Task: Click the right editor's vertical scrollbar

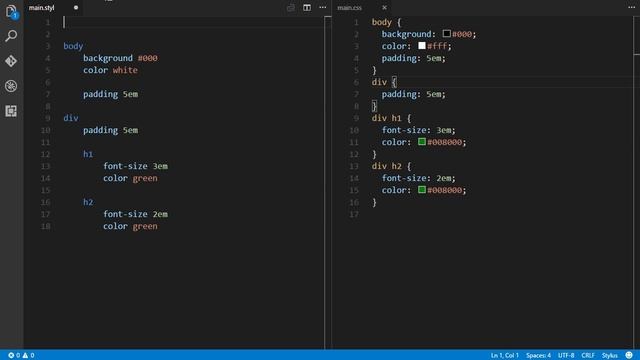Action: (636, 182)
